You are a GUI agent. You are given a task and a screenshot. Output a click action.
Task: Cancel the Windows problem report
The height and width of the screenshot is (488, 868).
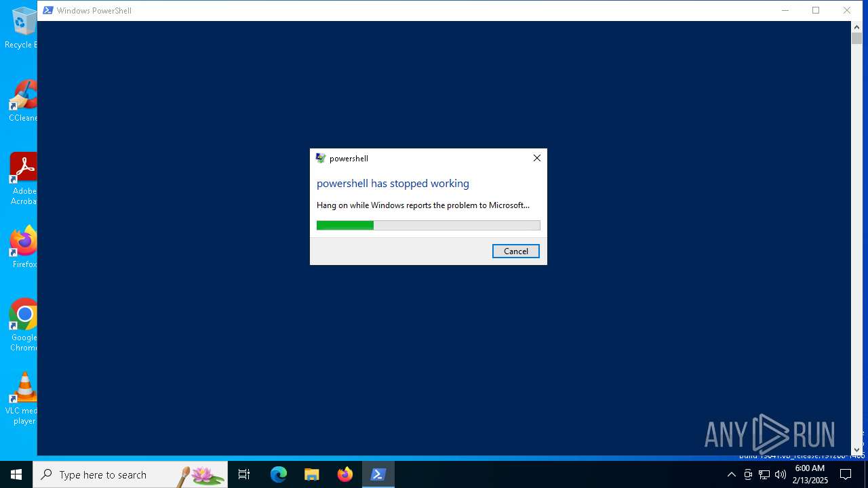point(515,251)
